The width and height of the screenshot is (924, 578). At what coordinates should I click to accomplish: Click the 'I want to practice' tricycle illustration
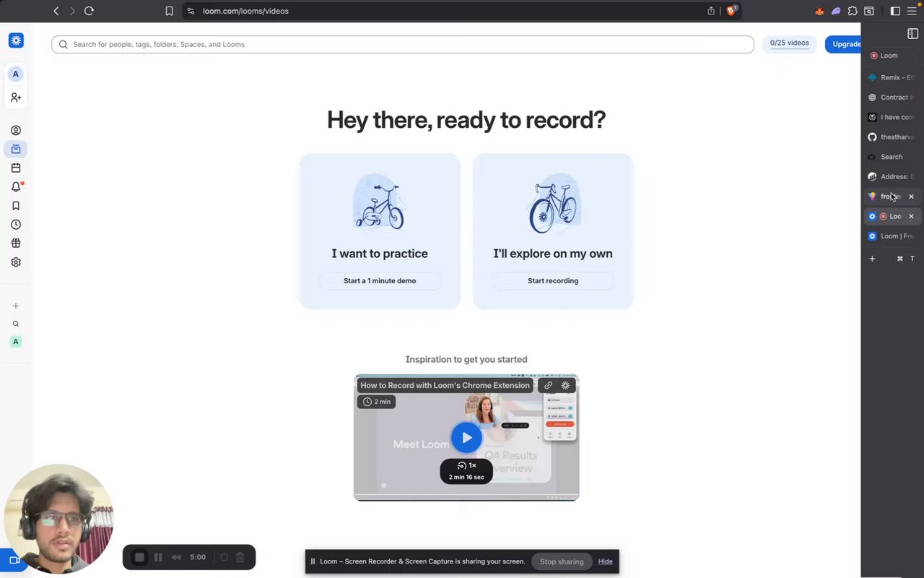[380, 202]
